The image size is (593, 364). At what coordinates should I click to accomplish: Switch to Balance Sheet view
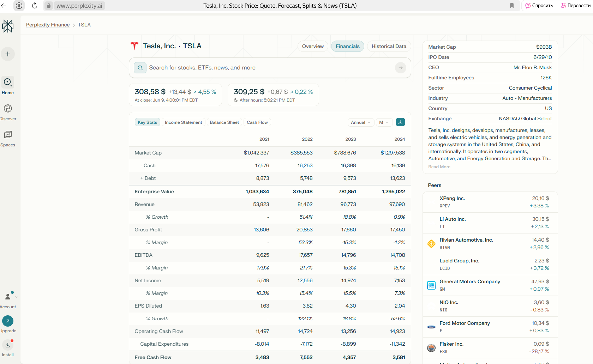pyautogui.click(x=224, y=122)
